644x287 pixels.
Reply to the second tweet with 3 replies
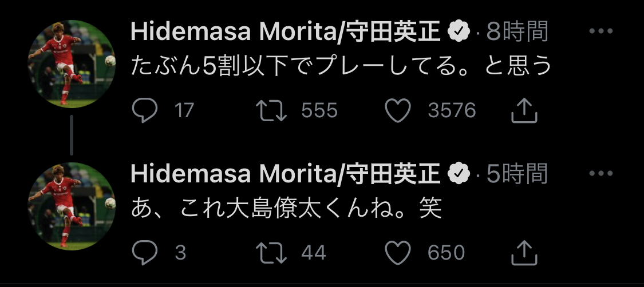click(144, 252)
